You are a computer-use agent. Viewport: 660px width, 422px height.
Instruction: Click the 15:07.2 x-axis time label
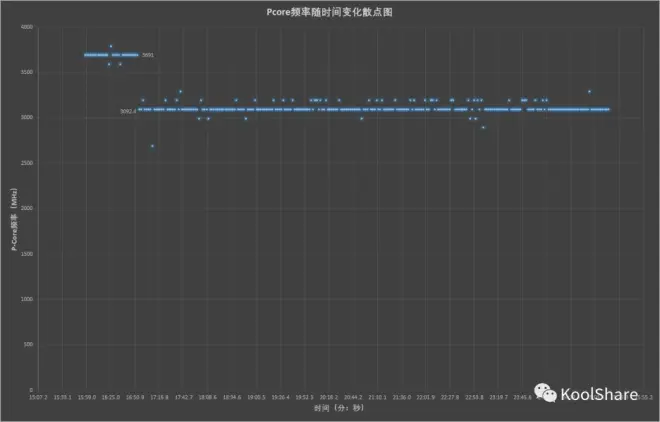38,396
